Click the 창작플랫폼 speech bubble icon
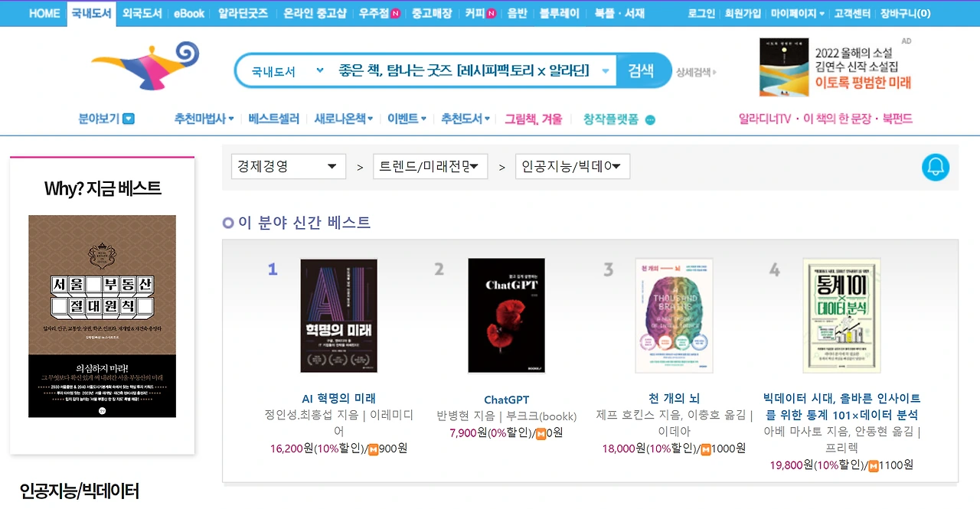980x509 pixels. click(x=650, y=119)
